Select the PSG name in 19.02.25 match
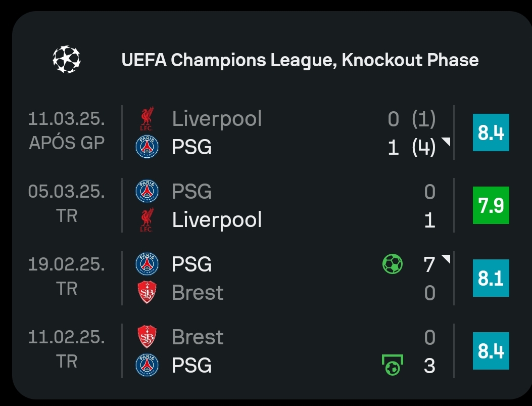Screen dimensions: 532x406 coord(191,264)
